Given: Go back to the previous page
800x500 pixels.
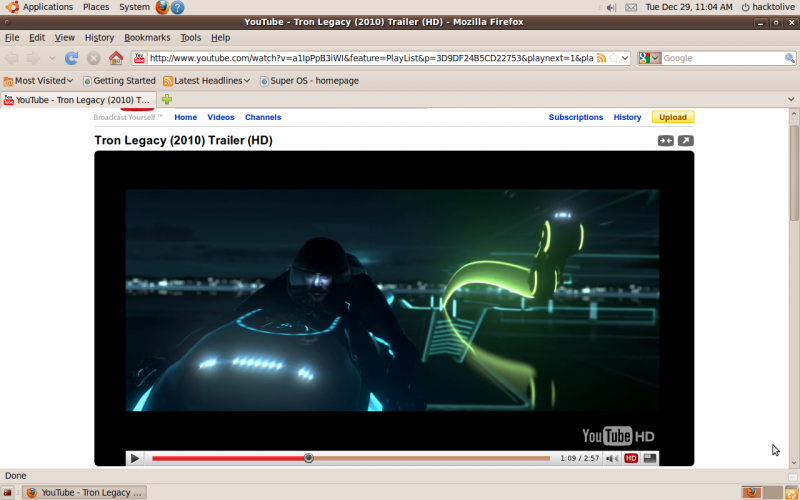Looking at the screenshot, I should coord(11,58).
